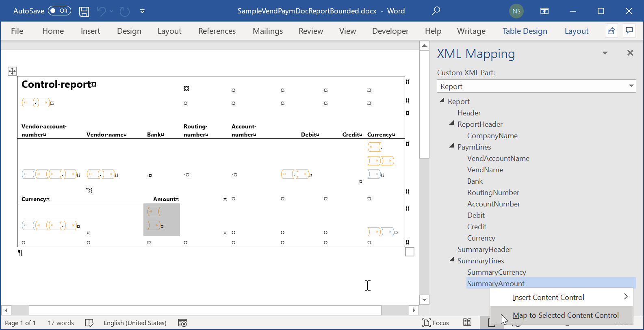Open the Help tab

tap(433, 31)
